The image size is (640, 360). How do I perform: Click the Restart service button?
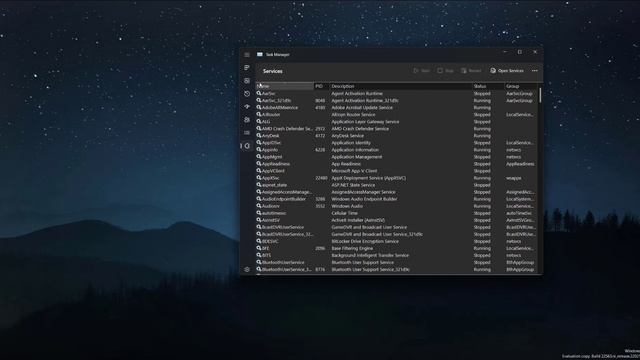[x=471, y=71]
